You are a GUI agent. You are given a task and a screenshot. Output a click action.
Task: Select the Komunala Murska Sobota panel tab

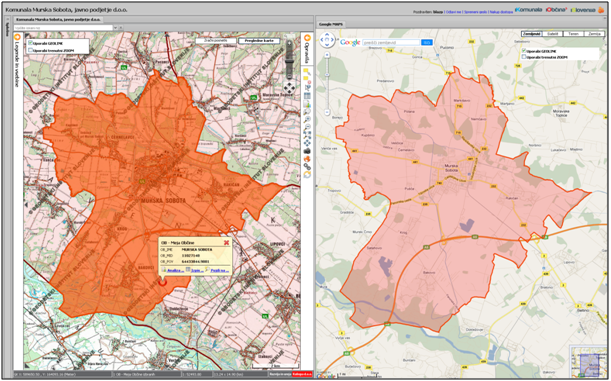point(58,19)
